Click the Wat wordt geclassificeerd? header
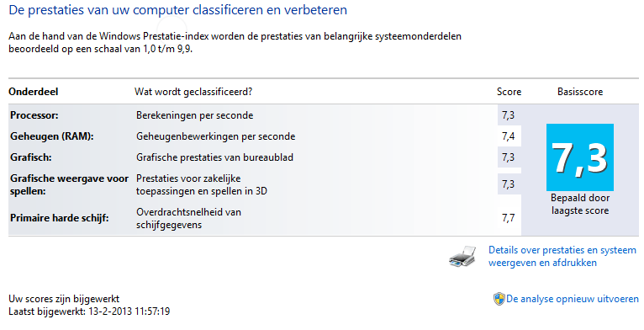 click(193, 92)
